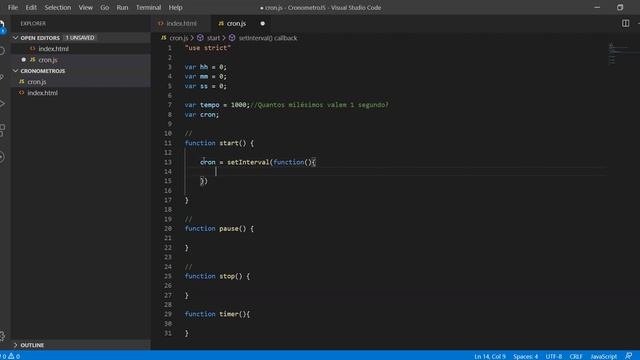Open the Terminal menu
The image size is (640, 360).
click(x=148, y=7)
